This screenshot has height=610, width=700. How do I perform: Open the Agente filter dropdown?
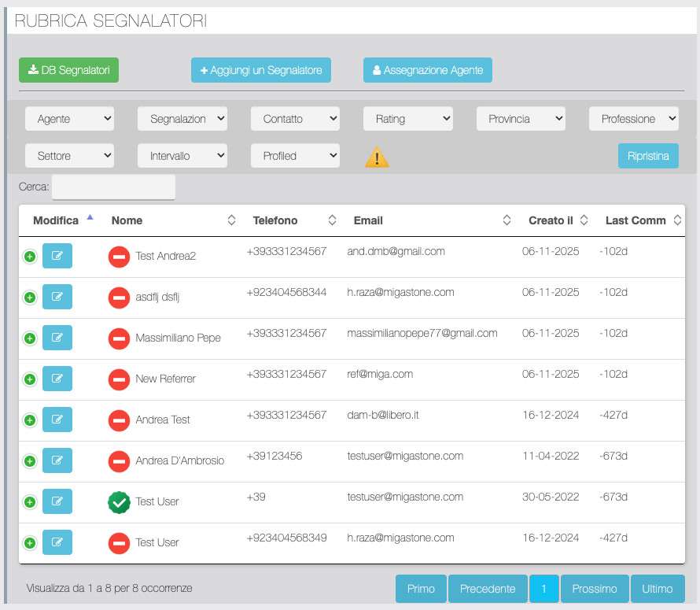pos(70,119)
